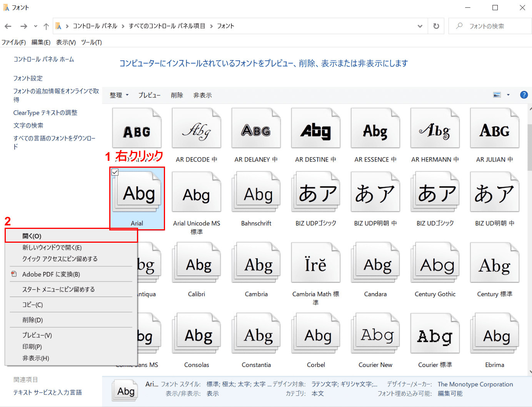This screenshot has height=407, width=532.
Task: Select the Courier New font icon
Action: (x=375, y=334)
